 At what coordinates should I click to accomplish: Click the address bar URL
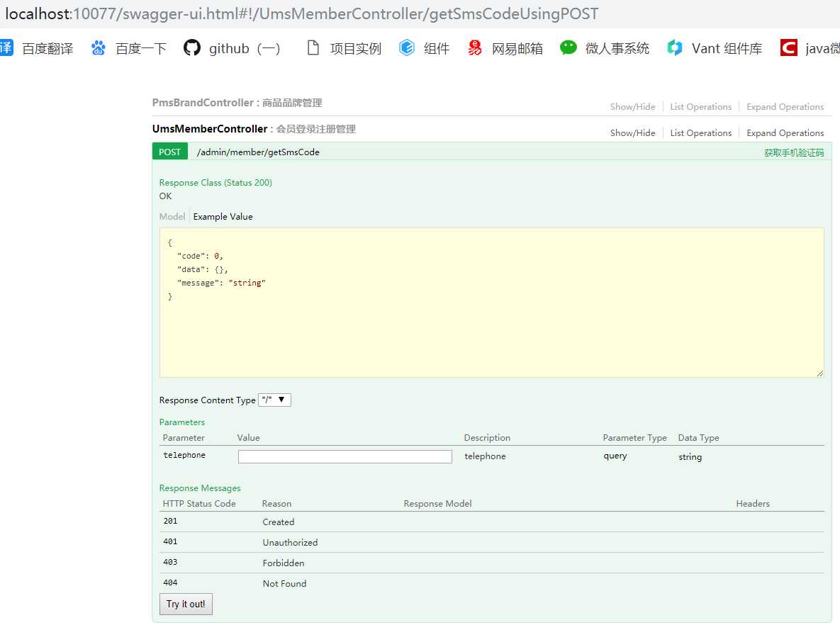[301, 13]
